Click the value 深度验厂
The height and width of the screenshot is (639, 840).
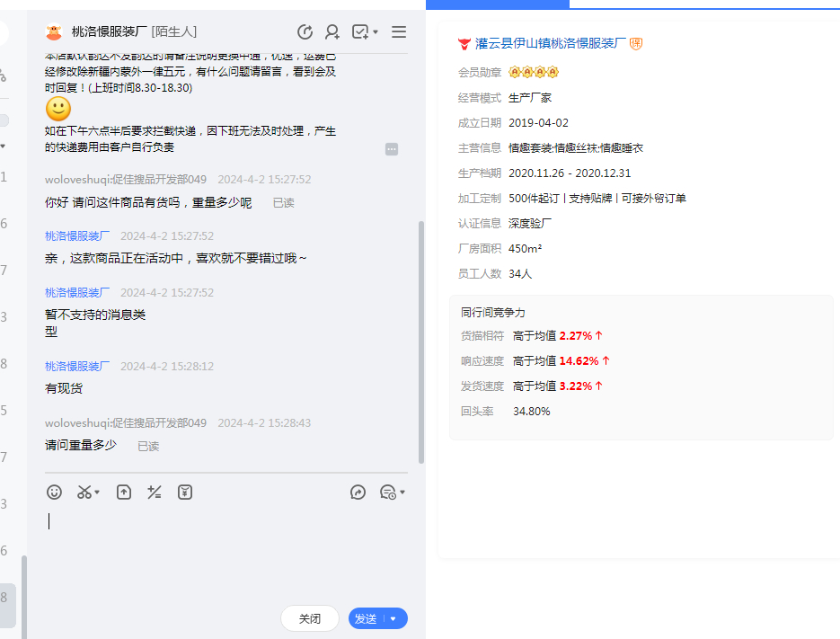click(x=530, y=224)
